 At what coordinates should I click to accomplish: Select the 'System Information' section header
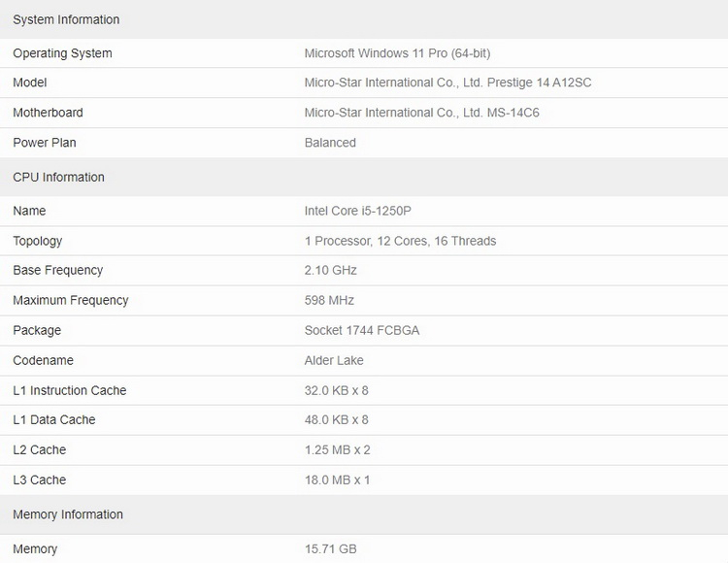point(66,19)
